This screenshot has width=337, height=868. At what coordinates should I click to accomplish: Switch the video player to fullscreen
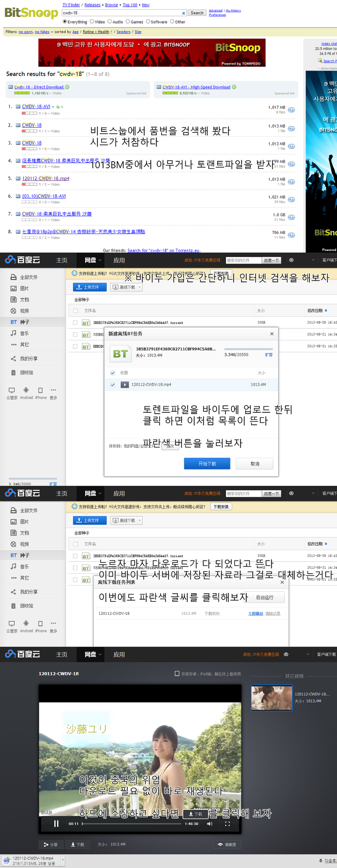pos(227,824)
